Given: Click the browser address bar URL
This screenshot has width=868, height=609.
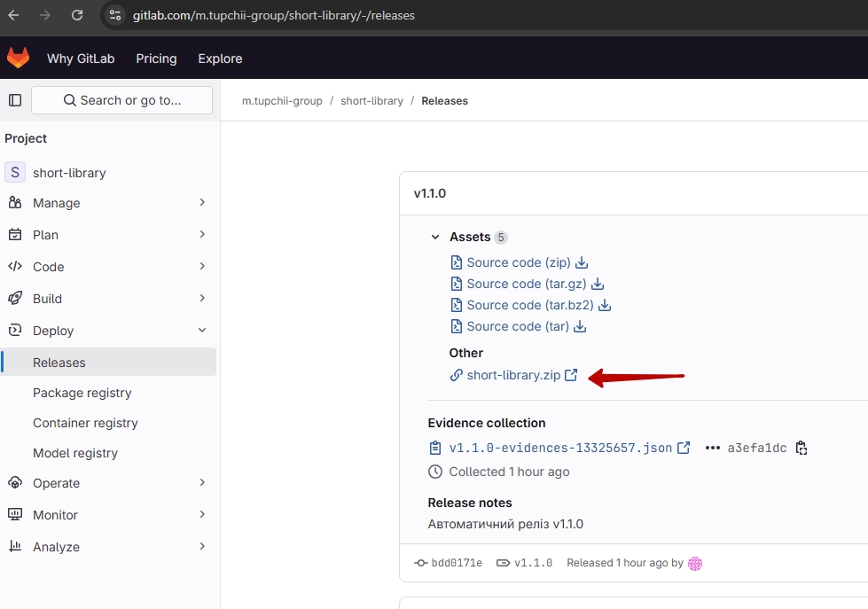Looking at the screenshot, I should (273, 15).
